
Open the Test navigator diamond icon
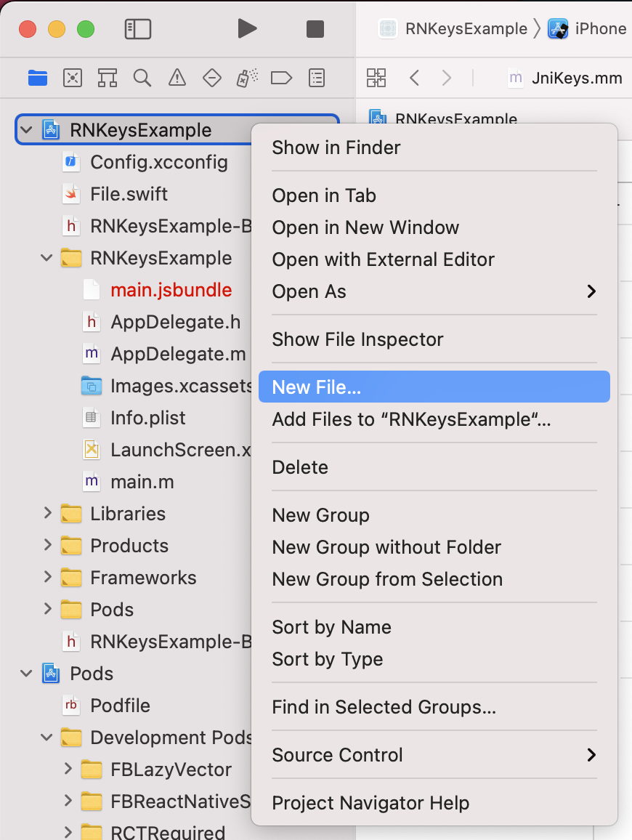click(x=212, y=78)
